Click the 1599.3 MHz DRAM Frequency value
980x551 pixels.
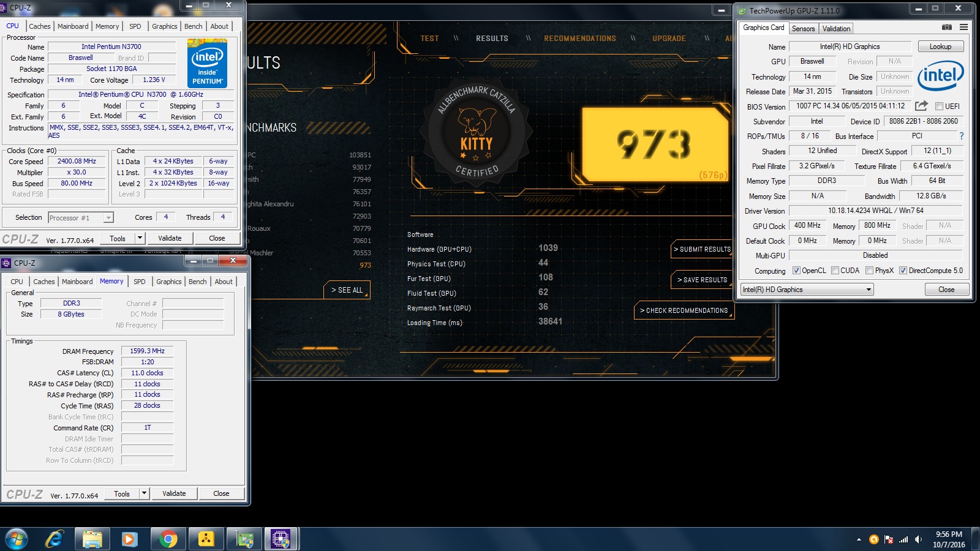coord(147,351)
